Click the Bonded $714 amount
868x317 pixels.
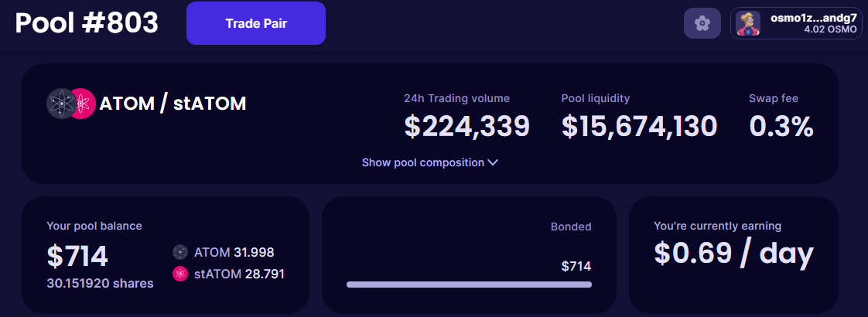(x=576, y=267)
